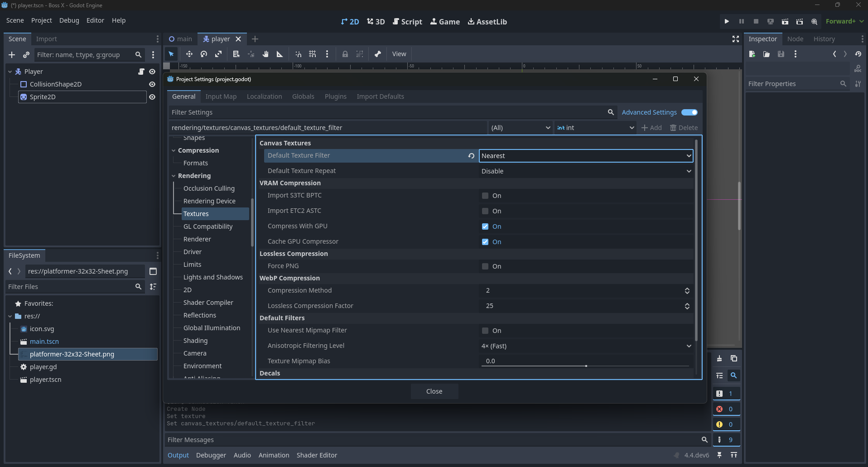This screenshot has height=467, width=868.
Task: Click the Movie Maker mode icon
Action: pyautogui.click(x=815, y=21)
